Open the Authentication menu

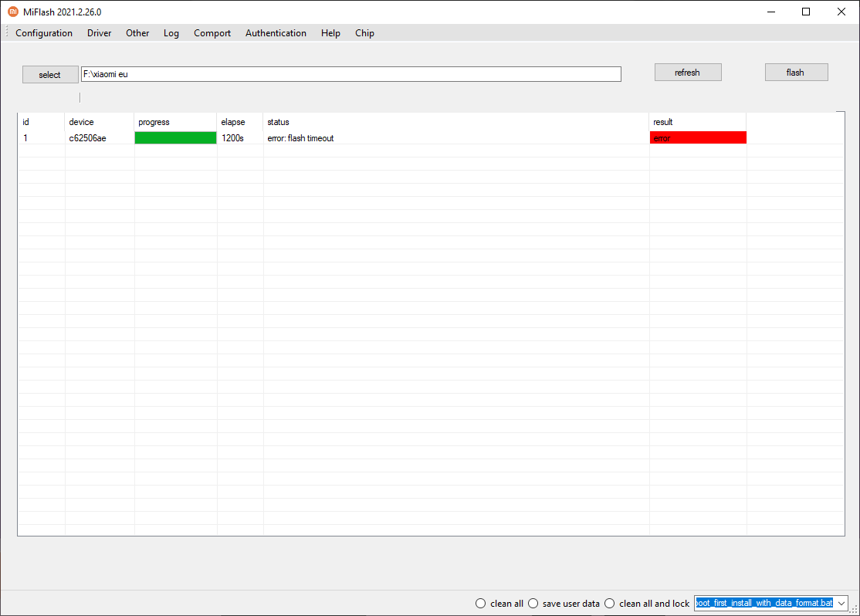[x=276, y=33]
